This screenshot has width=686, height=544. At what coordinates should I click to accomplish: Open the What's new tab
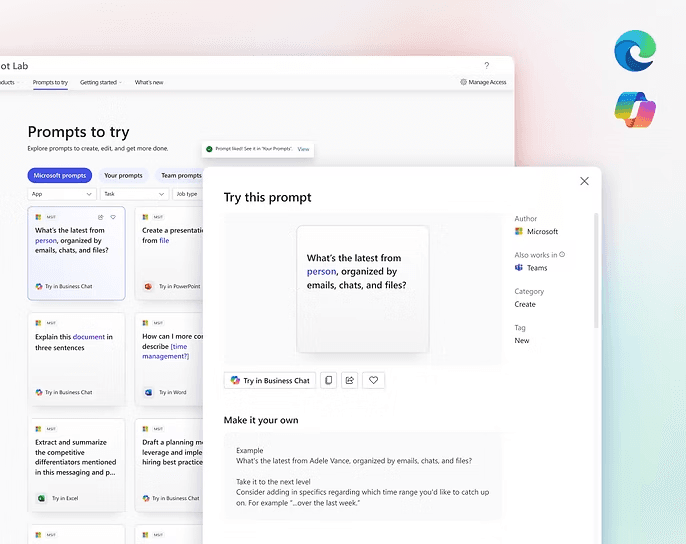(x=149, y=82)
